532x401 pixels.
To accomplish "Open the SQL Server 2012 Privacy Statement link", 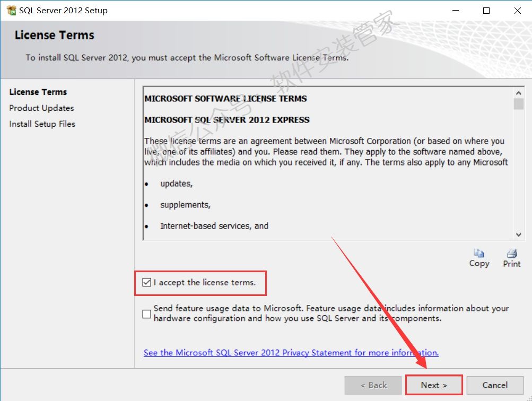I will tap(291, 353).
